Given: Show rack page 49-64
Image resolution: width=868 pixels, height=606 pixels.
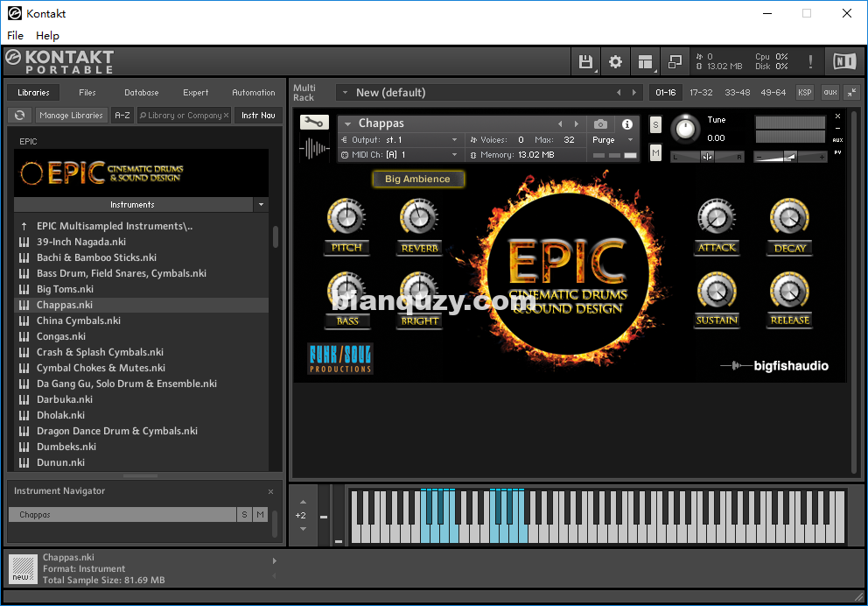Looking at the screenshot, I should (773, 93).
